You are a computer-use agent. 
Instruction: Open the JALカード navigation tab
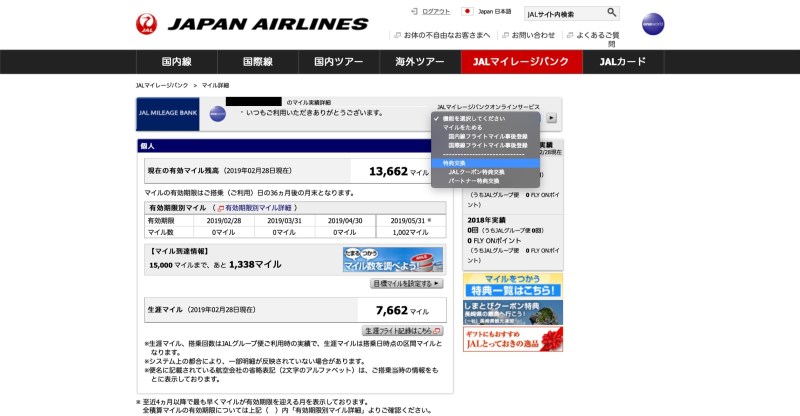(623, 62)
